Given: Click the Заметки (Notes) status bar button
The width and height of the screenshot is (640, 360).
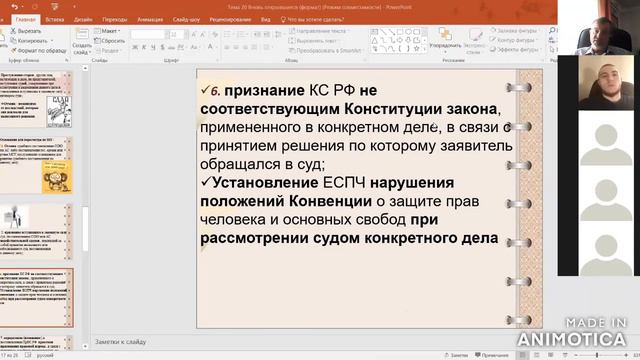Looking at the screenshot, I should coord(456,355).
